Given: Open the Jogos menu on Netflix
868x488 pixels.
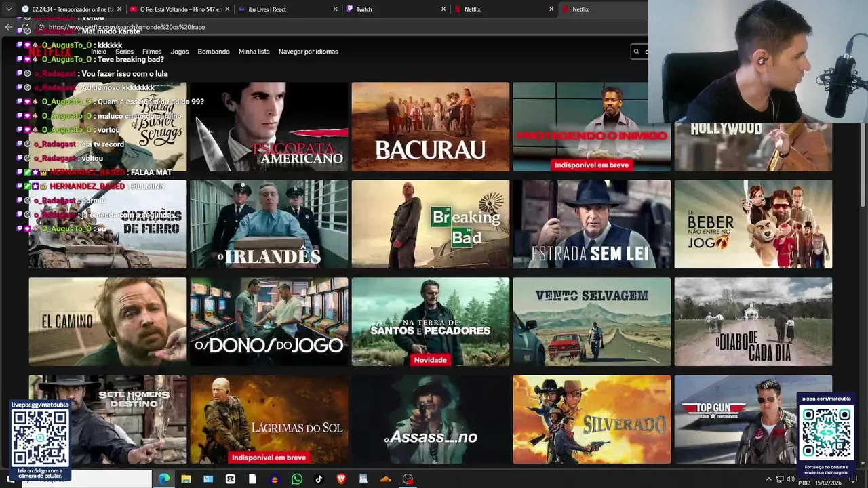Looking at the screenshot, I should tap(180, 52).
